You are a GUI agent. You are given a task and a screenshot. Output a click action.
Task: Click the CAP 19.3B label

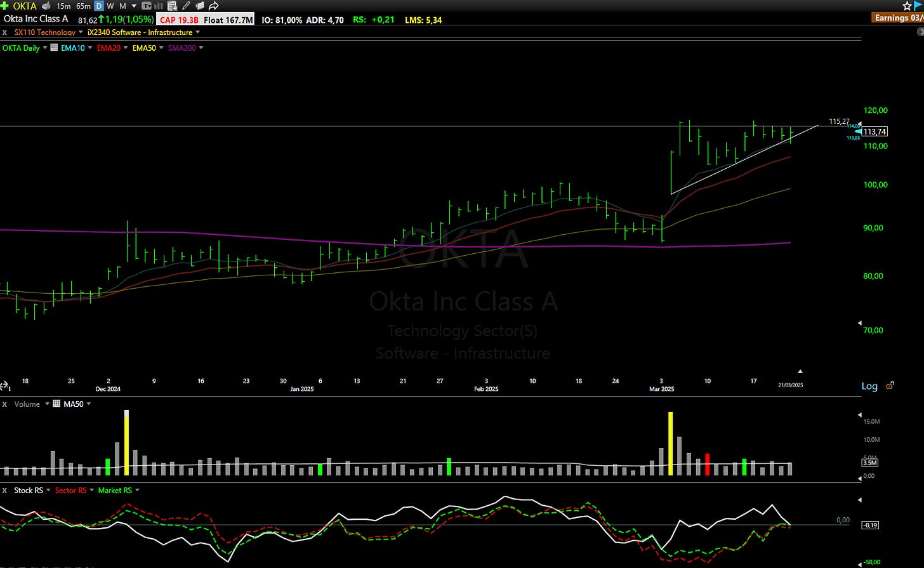(178, 20)
